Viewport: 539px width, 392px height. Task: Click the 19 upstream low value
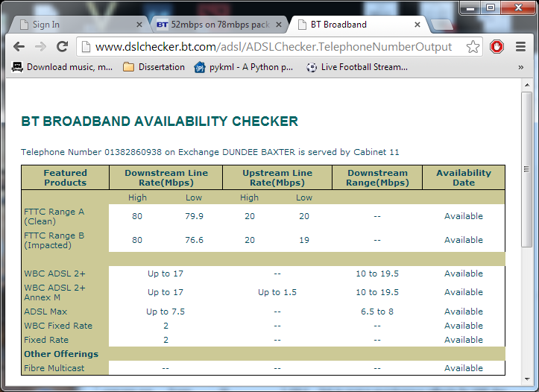(x=304, y=240)
